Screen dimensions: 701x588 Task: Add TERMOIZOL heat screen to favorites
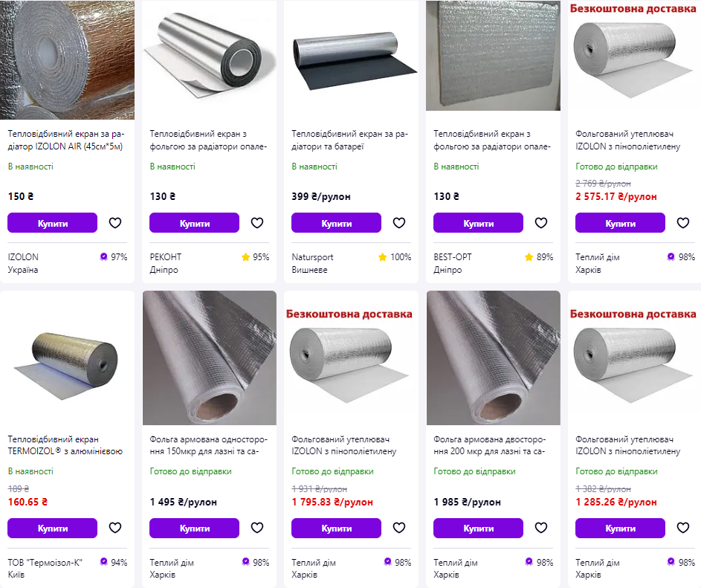(115, 528)
